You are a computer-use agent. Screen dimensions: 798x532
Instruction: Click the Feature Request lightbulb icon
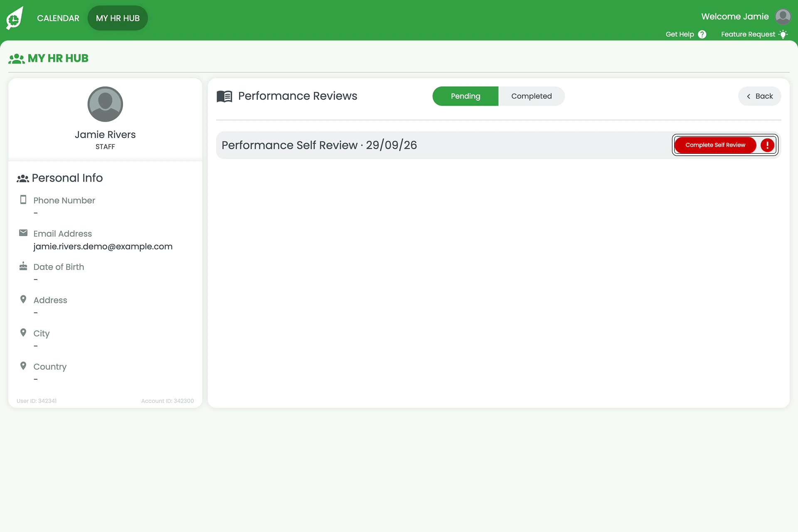coord(783,34)
